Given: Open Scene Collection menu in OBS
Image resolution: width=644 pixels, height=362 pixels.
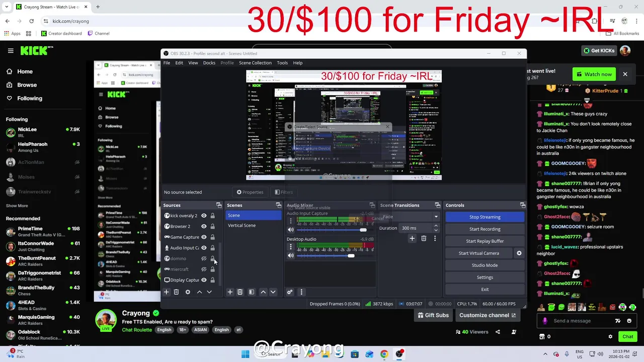Looking at the screenshot, I should tap(255, 63).
